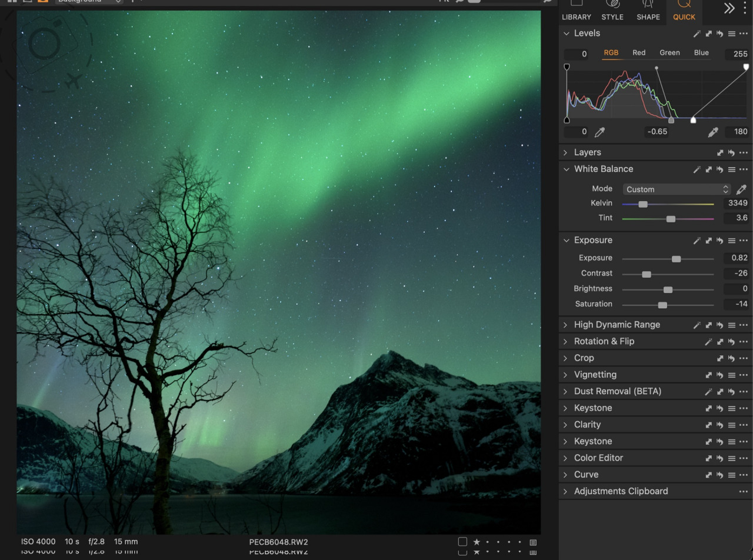
Task: Open more options for the Exposure panel
Action: click(743, 241)
